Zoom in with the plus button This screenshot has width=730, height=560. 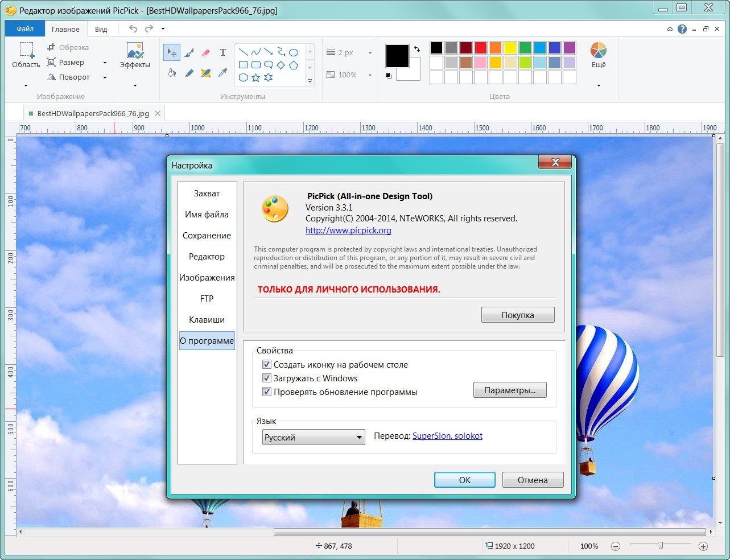coord(703,546)
